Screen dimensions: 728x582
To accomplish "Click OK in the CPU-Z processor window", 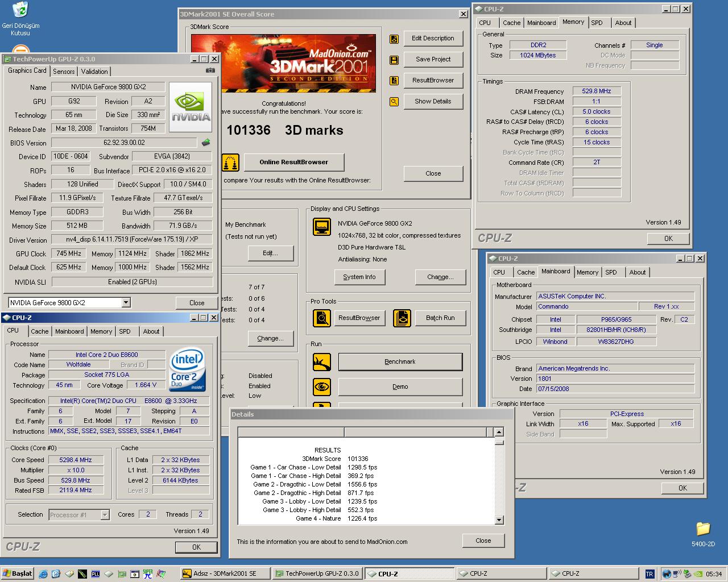I will [x=196, y=547].
